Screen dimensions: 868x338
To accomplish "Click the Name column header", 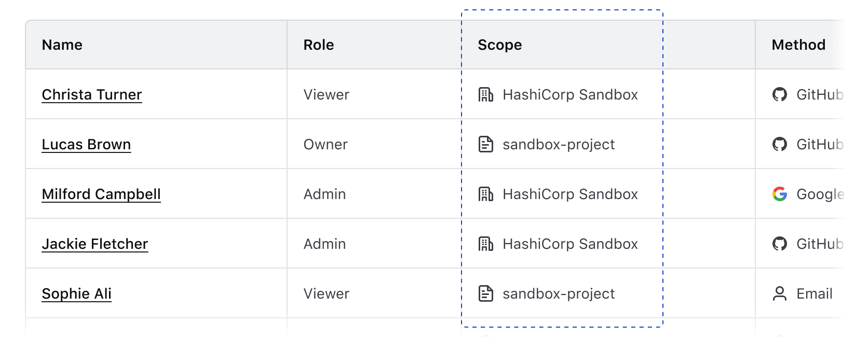I will tap(62, 45).
